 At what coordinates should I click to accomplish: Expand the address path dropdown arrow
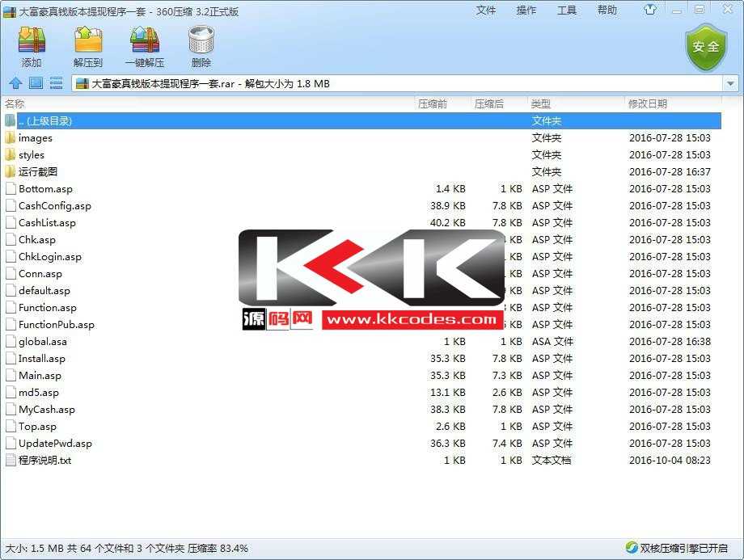tap(730, 83)
